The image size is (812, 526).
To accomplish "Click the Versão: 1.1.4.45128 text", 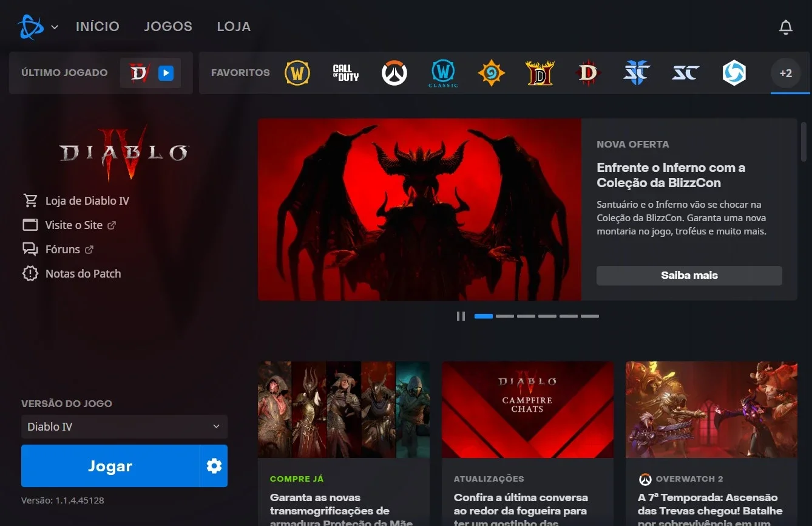I will pyautogui.click(x=63, y=500).
